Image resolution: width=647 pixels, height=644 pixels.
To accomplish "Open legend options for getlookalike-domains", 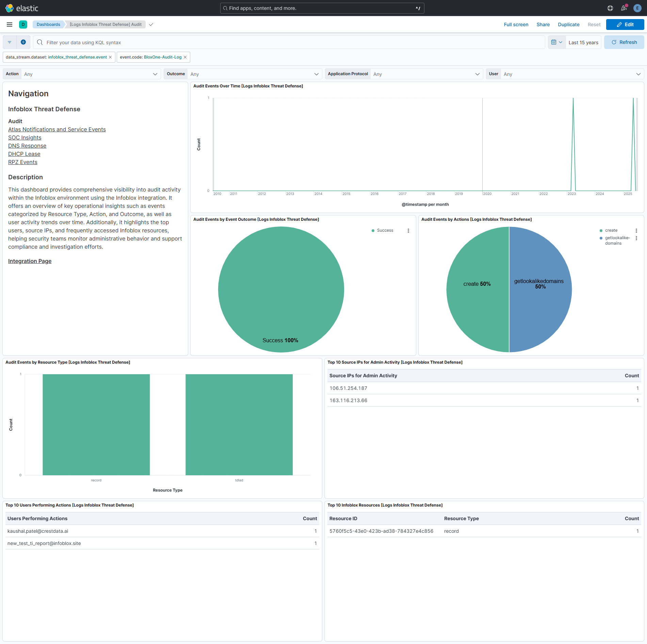I will [x=636, y=238].
